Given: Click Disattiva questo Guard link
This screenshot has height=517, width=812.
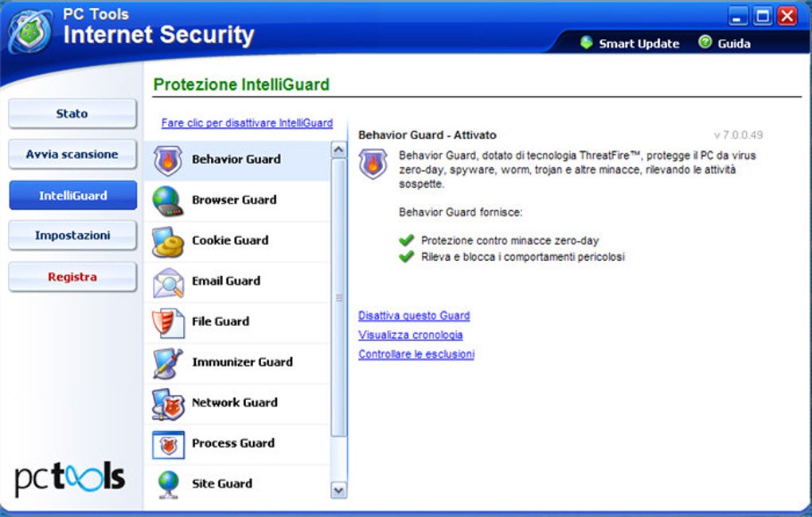Looking at the screenshot, I should [x=414, y=316].
